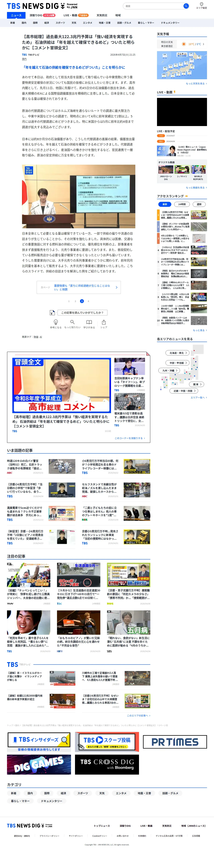The image size is (214, 868).
Task: Click inside the 検索 search input field
Action: pyautogui.click(x=153, y=6)
